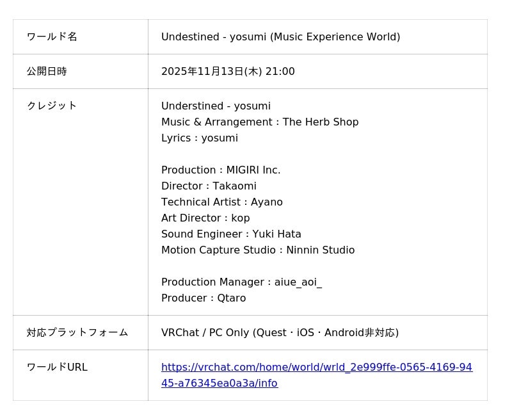
Task: Click the world name "Undestined - yosumi (Music Experience World)"
Action: click(280, 36)
